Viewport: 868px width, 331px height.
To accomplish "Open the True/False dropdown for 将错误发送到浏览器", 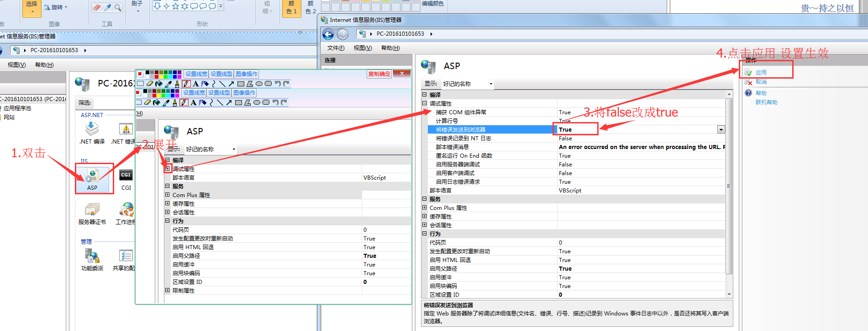I will pos(721,130).
